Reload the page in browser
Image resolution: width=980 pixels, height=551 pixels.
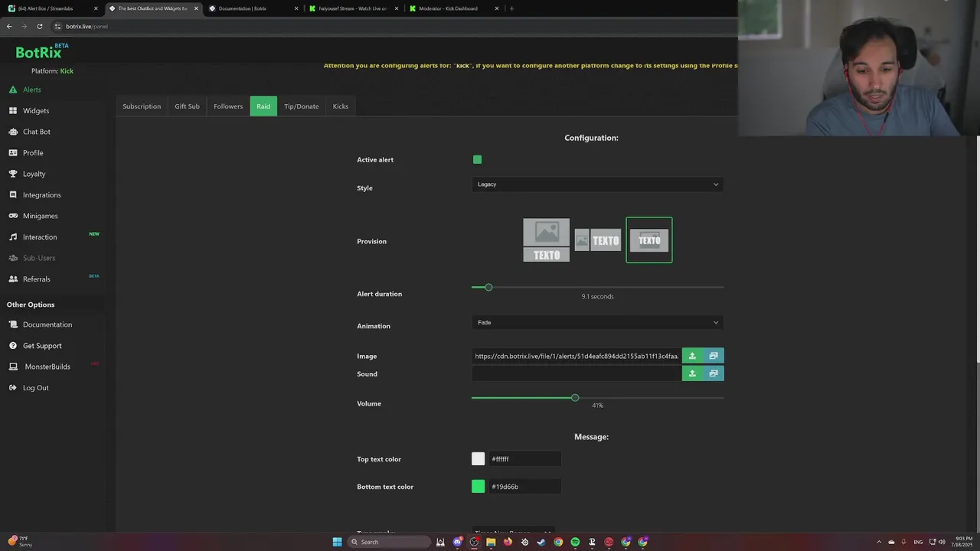click(x=40, y=26)
